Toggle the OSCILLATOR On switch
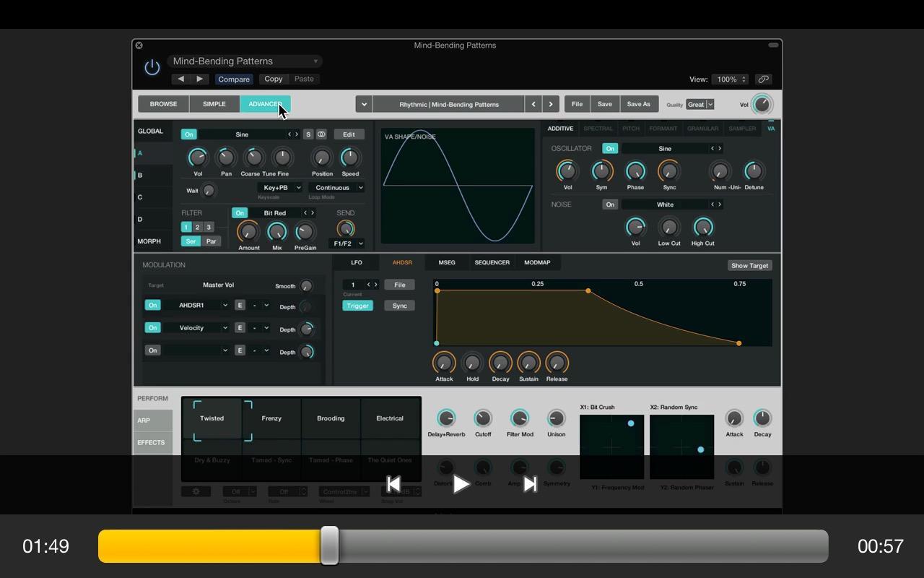This screenshot has width=924, height=578. [x=610, y=149]
